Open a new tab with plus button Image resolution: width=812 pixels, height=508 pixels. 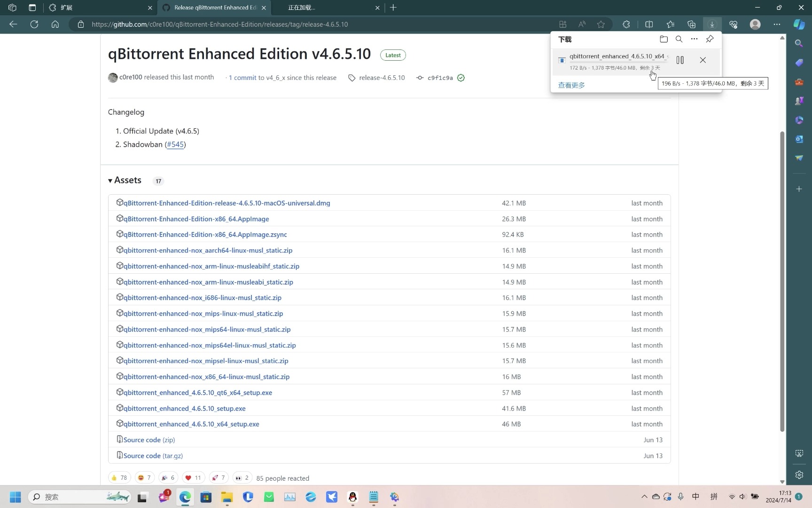[393, 8]
